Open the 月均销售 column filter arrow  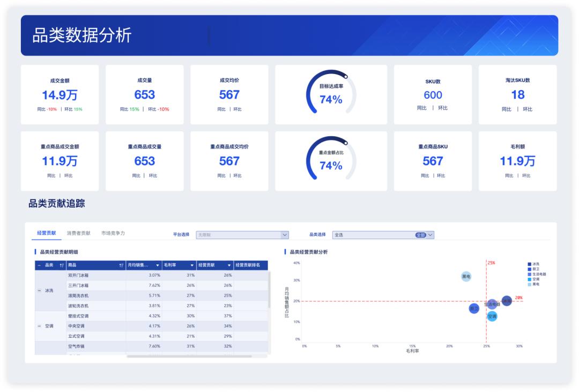(x=158, y=265)
